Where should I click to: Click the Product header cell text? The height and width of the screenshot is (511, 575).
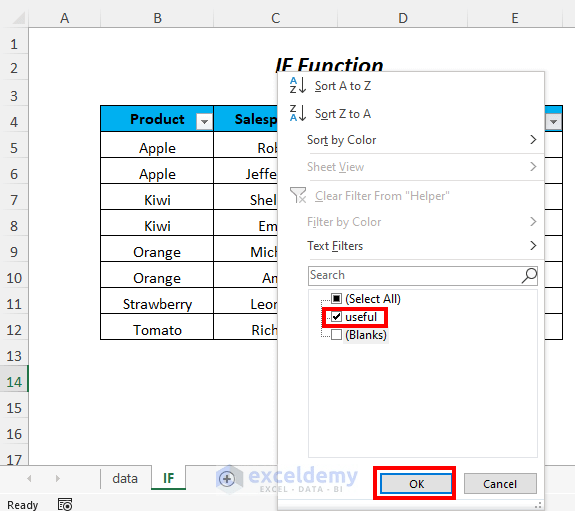(157, 119)
